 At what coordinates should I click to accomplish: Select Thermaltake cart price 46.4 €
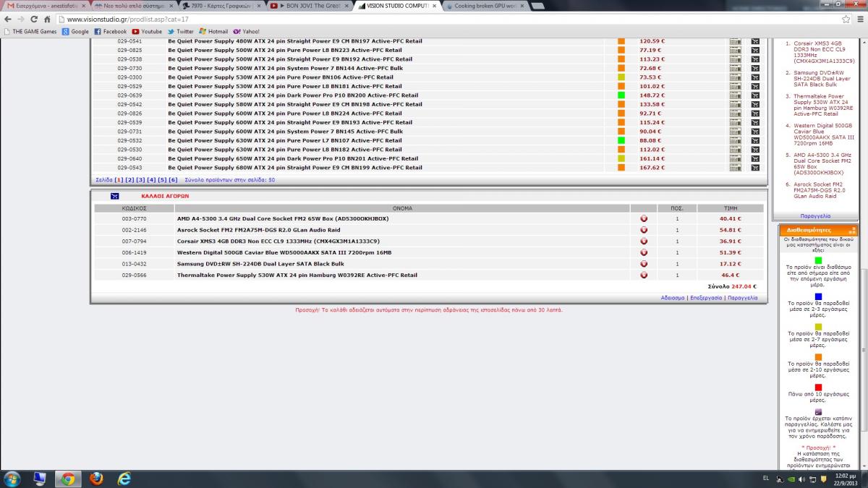[x=731, y=275]
